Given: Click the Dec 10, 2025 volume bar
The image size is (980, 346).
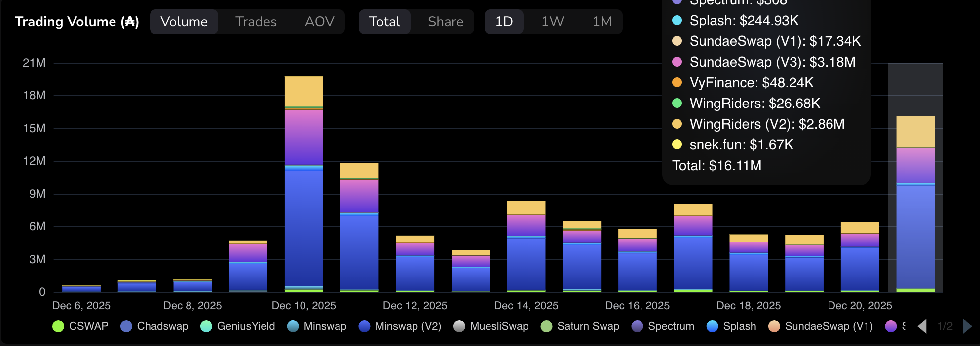Looking at the screenshot, I should 303,197.
